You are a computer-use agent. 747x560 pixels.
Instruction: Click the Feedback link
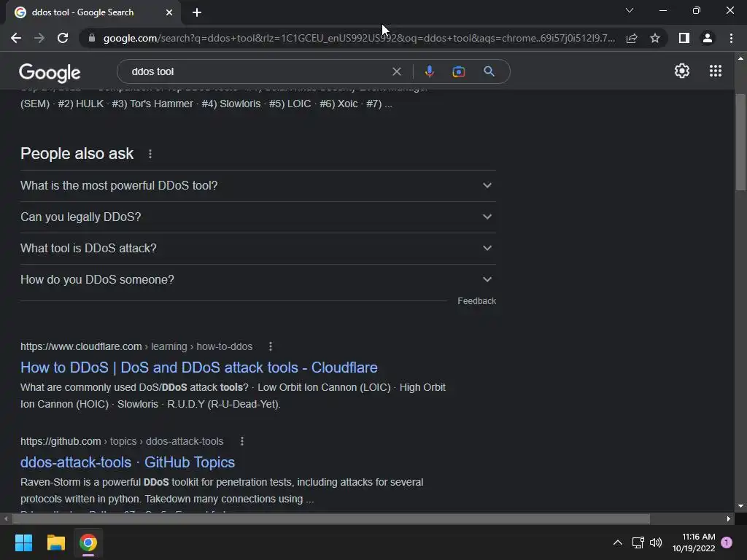tap(477, 301)
